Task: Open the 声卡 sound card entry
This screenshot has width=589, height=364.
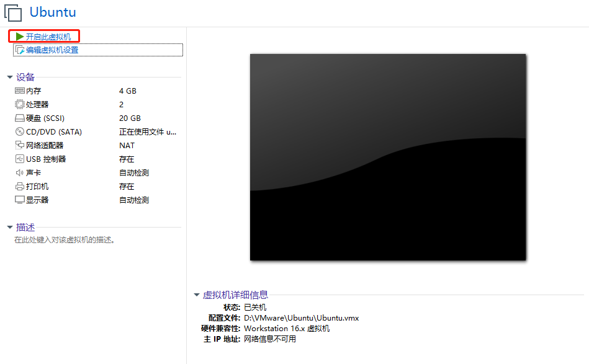Action: click(x=34, y=172)
